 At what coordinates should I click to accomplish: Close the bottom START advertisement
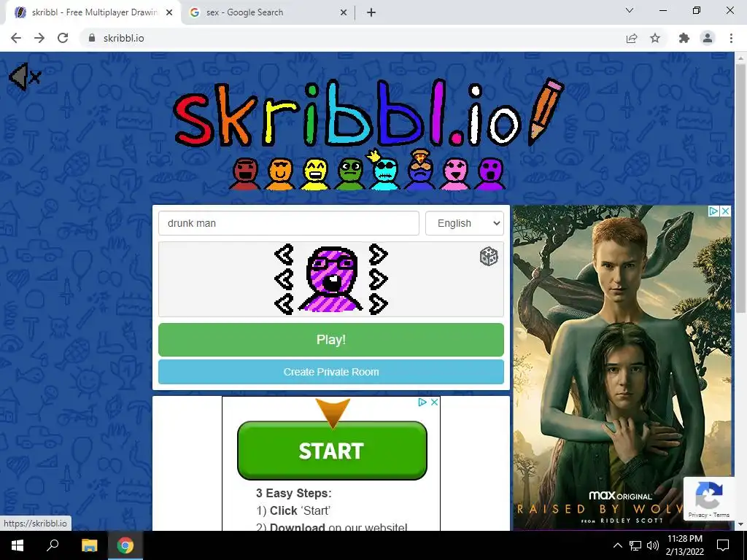coord(435,402)
